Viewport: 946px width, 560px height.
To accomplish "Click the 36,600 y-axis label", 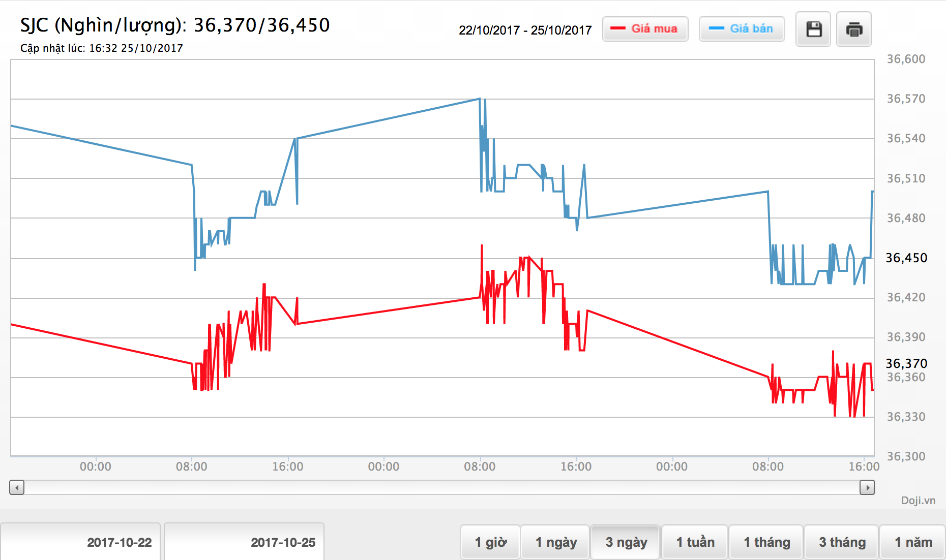I will 906,59.
